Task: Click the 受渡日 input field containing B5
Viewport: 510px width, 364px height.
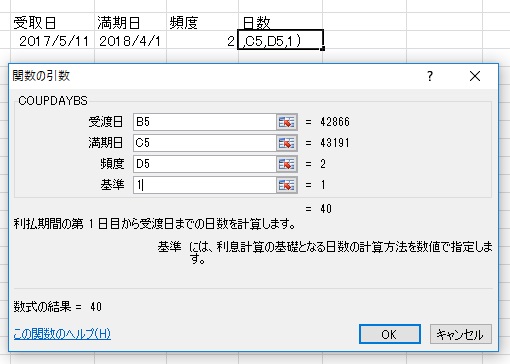Action: pos(205,122)
